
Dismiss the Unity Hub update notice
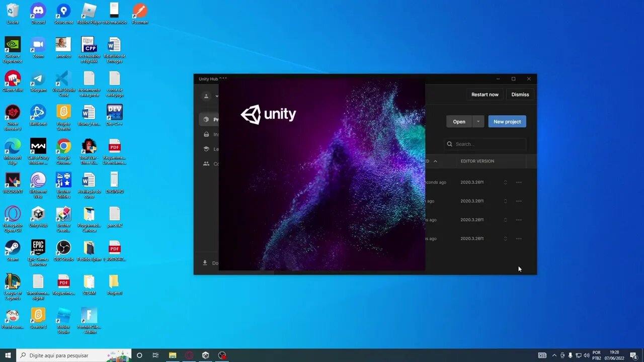(520, 95)
